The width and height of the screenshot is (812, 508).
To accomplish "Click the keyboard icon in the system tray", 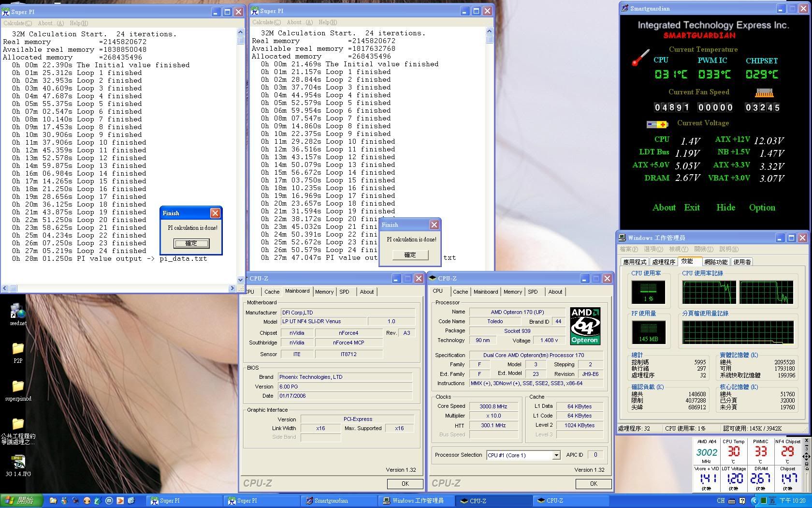I will pos(732,501).
